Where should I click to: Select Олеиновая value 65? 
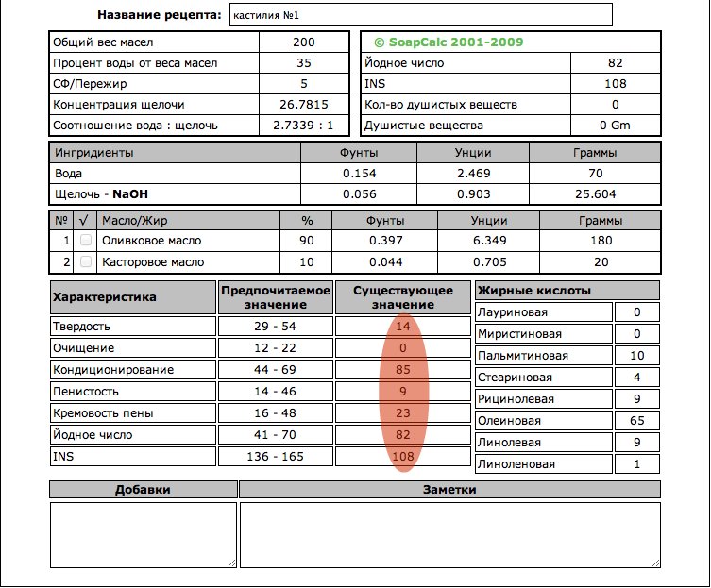point(637,421)
